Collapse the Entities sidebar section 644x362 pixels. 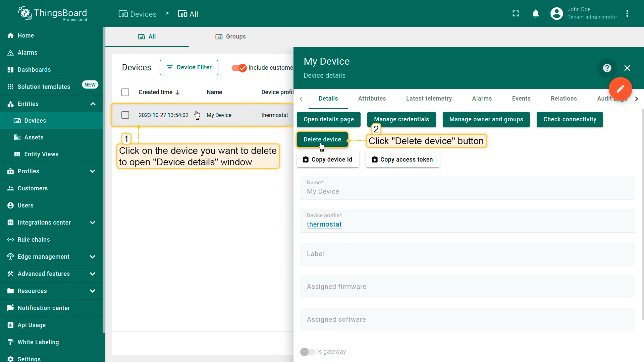pyautogui.click(x=93, y=104)
